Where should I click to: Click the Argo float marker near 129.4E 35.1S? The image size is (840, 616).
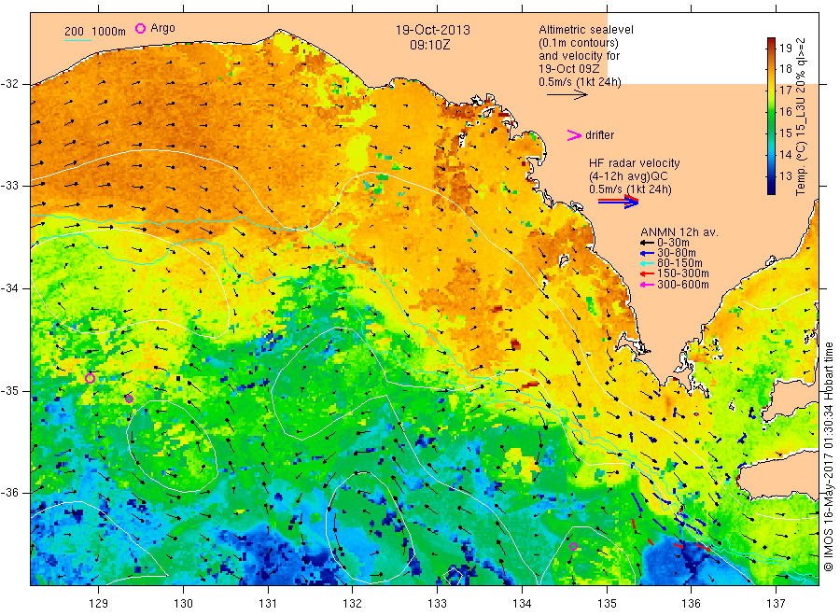129,399
